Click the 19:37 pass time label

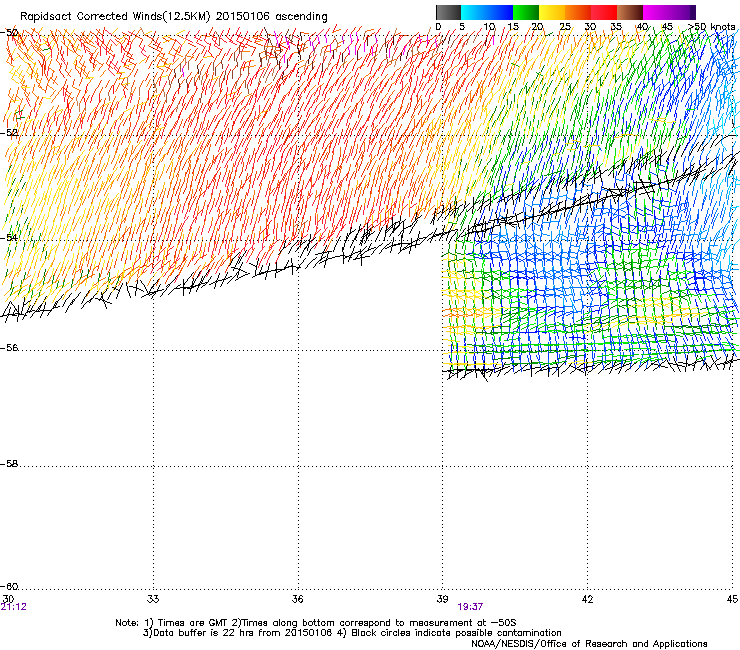(470, 607)
